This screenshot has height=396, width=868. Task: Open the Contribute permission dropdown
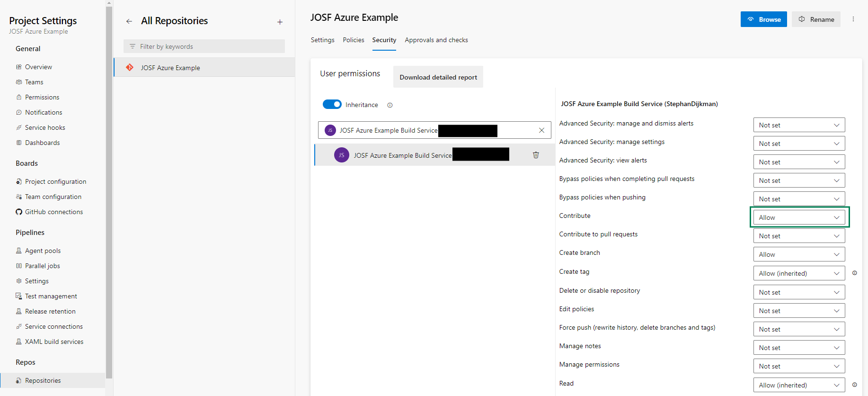[x=799, y=217]
